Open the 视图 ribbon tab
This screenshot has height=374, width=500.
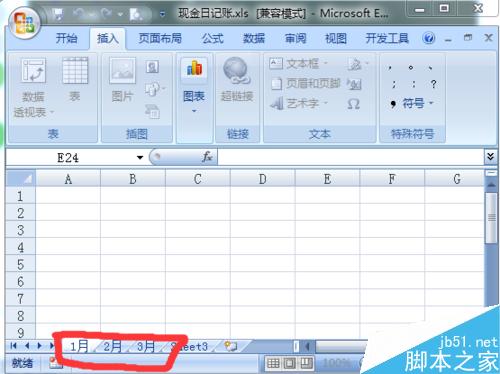click(336, 38)
